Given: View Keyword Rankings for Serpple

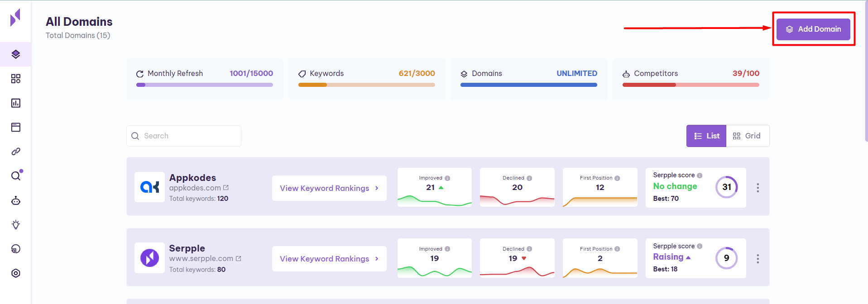Looking at the screenshot, I should [x=329, y=259].
